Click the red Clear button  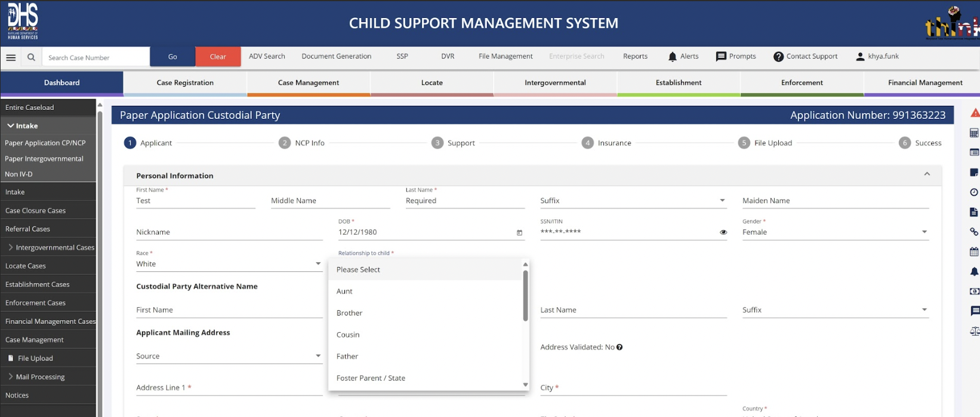218,57
